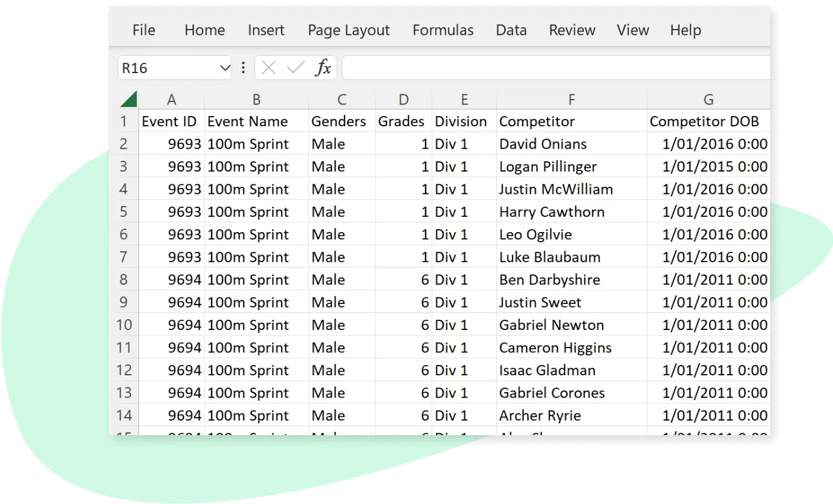The height and width of the screenshot is (504, 833).
Task: Click the Enter checkmark icon in formula bar
Action: click(294, 67)
